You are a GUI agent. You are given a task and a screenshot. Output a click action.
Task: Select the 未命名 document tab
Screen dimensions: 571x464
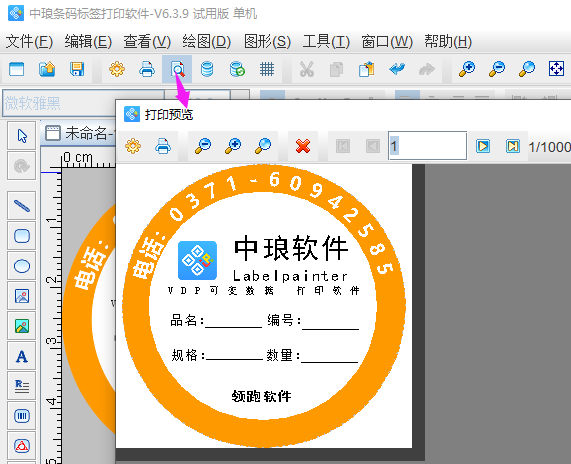point(79,133)
